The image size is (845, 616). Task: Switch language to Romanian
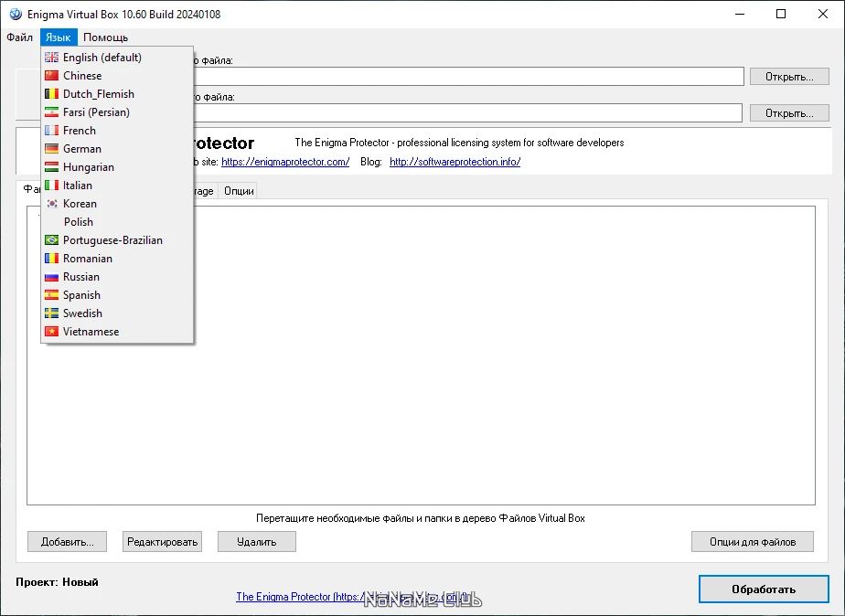(x=117, y=259)
